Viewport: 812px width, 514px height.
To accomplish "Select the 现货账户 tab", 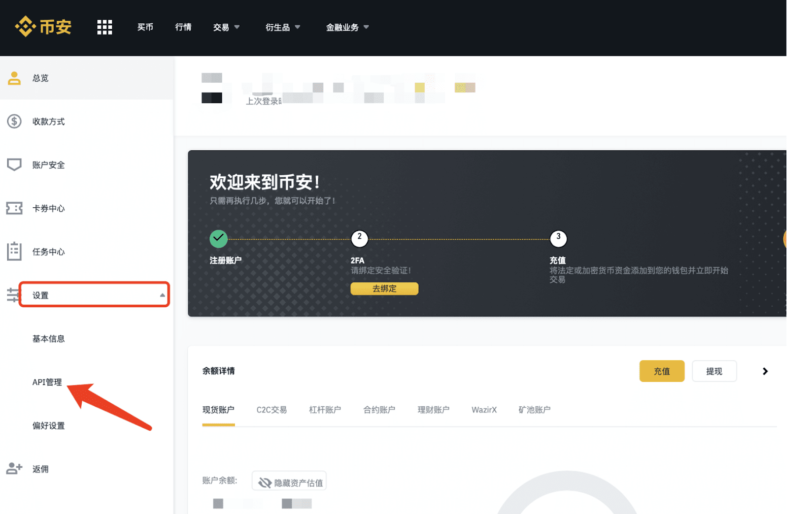I will (218, 410).
